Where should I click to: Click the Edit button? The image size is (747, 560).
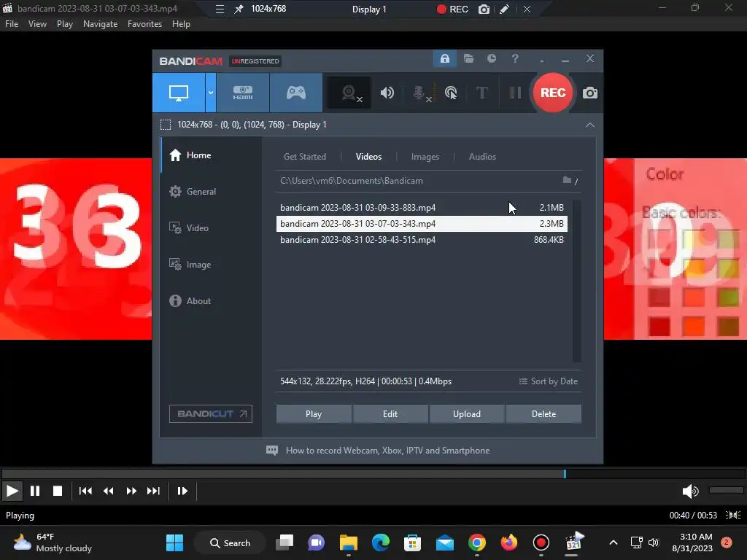(390, 414)
